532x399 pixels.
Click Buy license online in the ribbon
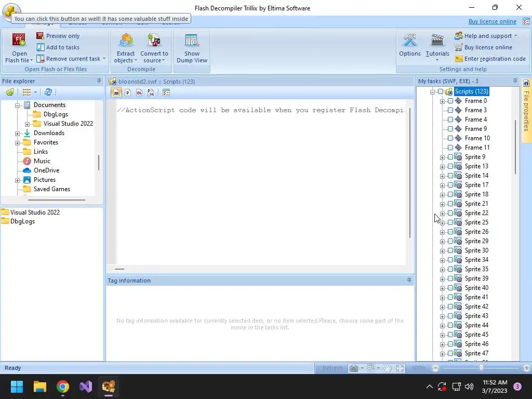[x=484, y=47]
